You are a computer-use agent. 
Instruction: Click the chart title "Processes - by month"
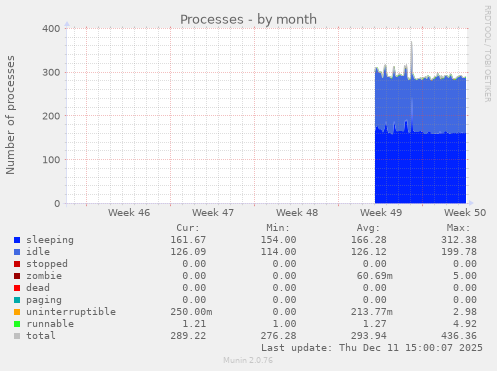point(248,20)
